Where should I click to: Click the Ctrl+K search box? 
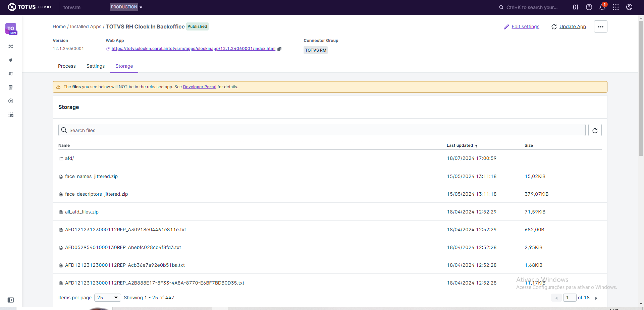coord(529,7)
